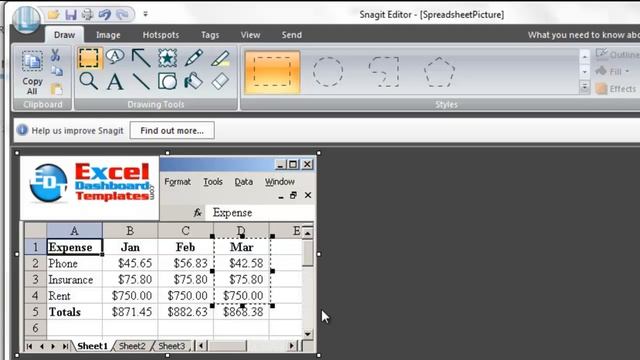Select the Callout drawing tool

(x=115, y=56)
